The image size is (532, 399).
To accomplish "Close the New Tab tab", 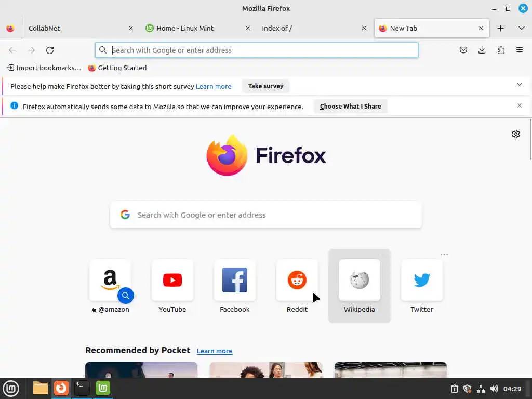I will [481, 28].
